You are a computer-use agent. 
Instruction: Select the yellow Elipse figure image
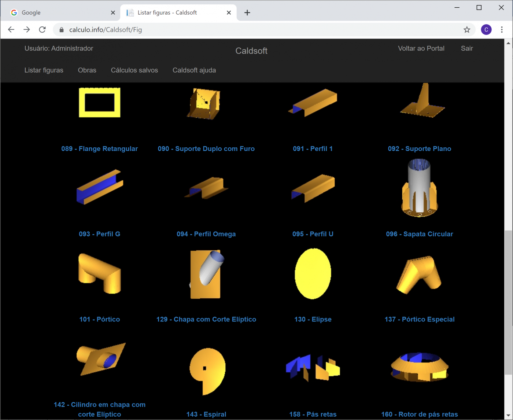313,274
